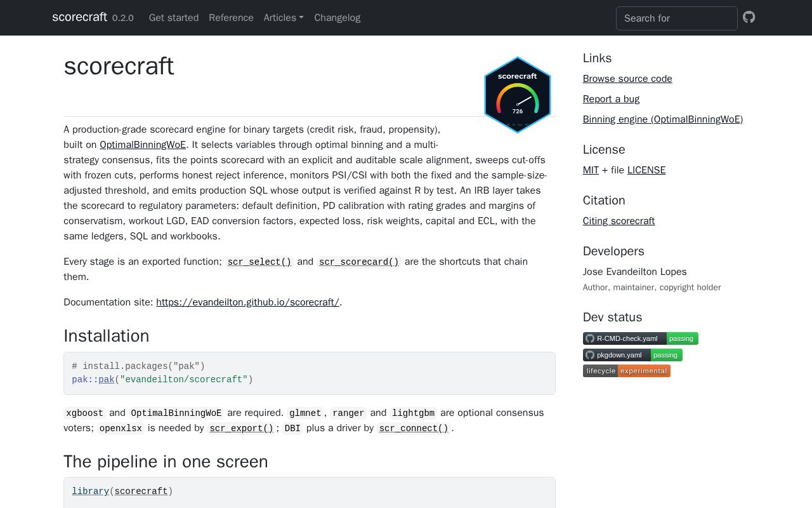Open the R-CMD-check passing badge

(641, 338)
